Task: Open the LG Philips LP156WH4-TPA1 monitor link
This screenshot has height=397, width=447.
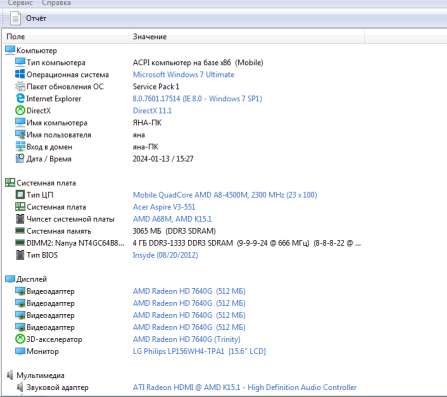Action: 199,351
